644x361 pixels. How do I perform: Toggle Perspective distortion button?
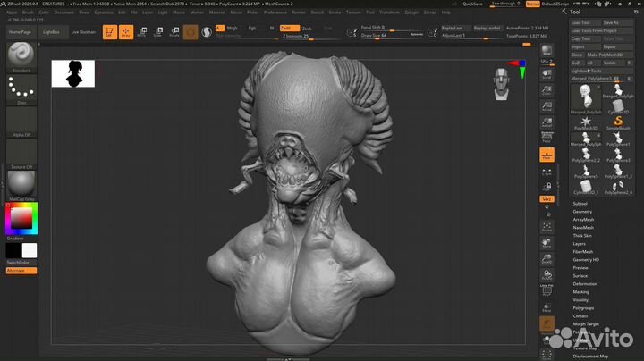pyautogui.click(x=547, y=138)
